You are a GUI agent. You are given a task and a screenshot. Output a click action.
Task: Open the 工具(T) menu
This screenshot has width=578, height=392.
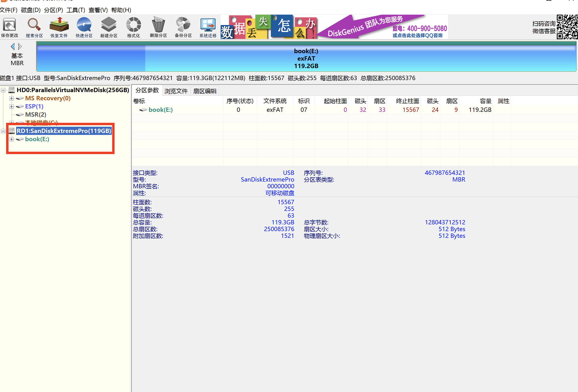pos(76,10)
